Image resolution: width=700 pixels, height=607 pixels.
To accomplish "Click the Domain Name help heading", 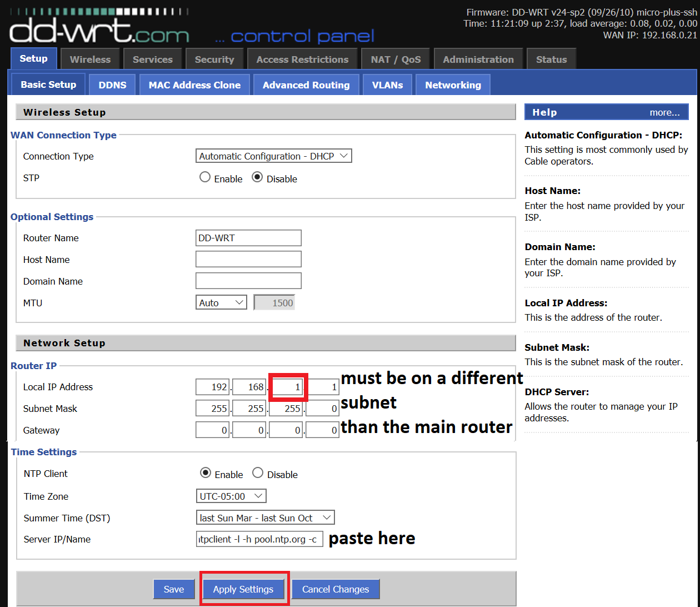I will 560,247.
